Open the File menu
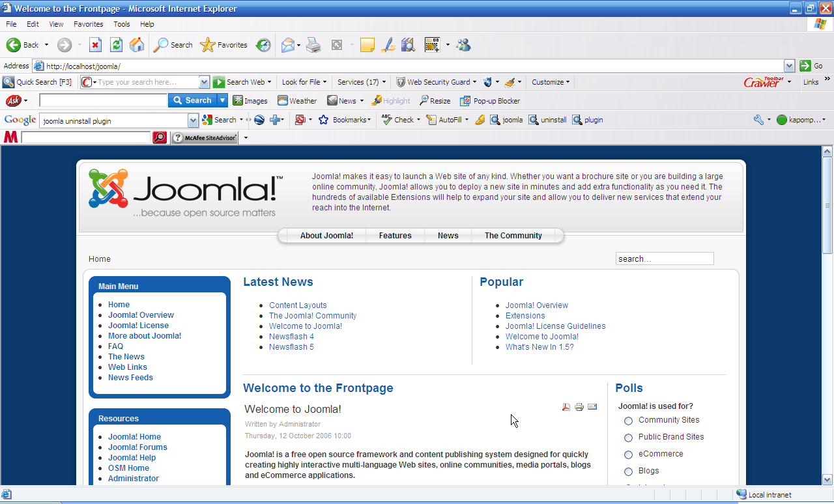The width and height of the screenshot is (834, 504). pos(11,24)
